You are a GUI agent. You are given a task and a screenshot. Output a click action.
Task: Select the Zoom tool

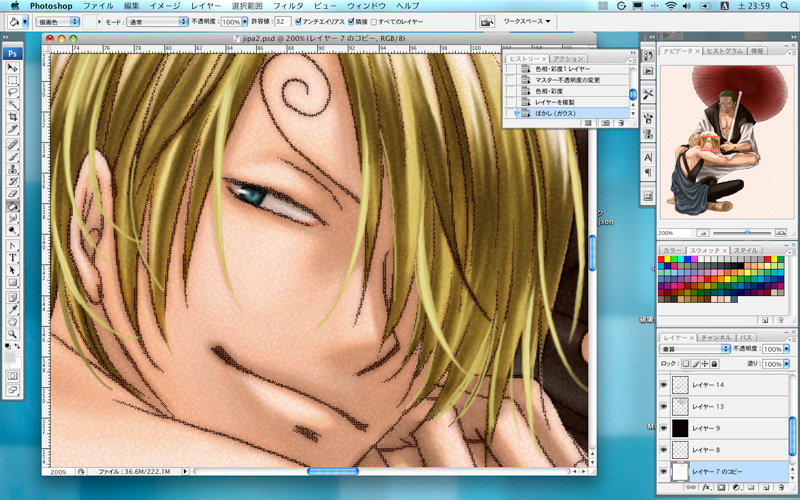click(12, 335)
